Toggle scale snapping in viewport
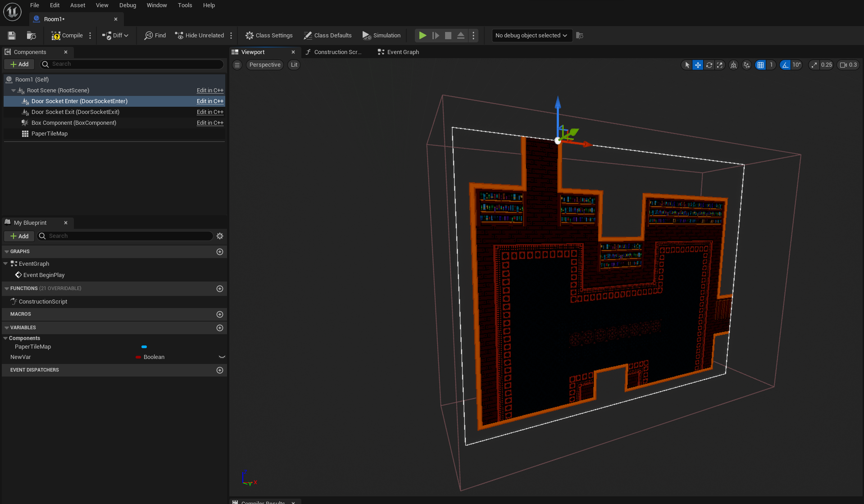 pos(814,65)
